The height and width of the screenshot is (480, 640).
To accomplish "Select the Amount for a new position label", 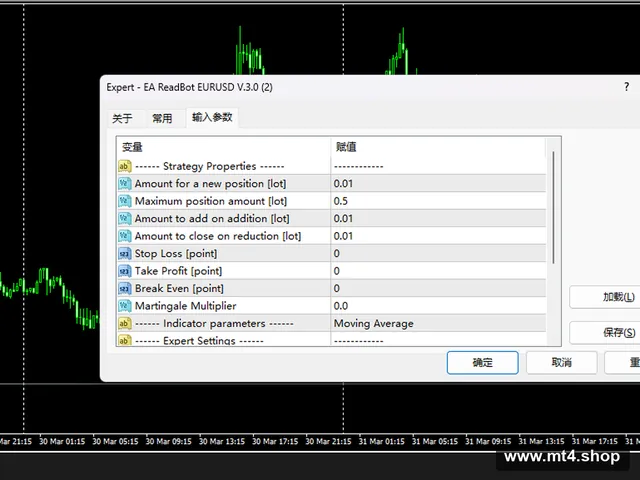I will (211, 184).
